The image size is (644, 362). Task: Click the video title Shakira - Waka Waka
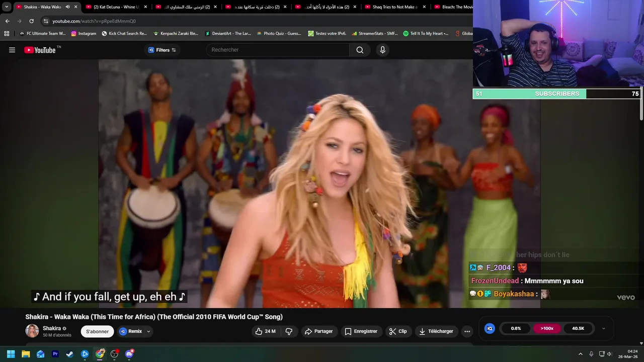click(x=154, y=317)
